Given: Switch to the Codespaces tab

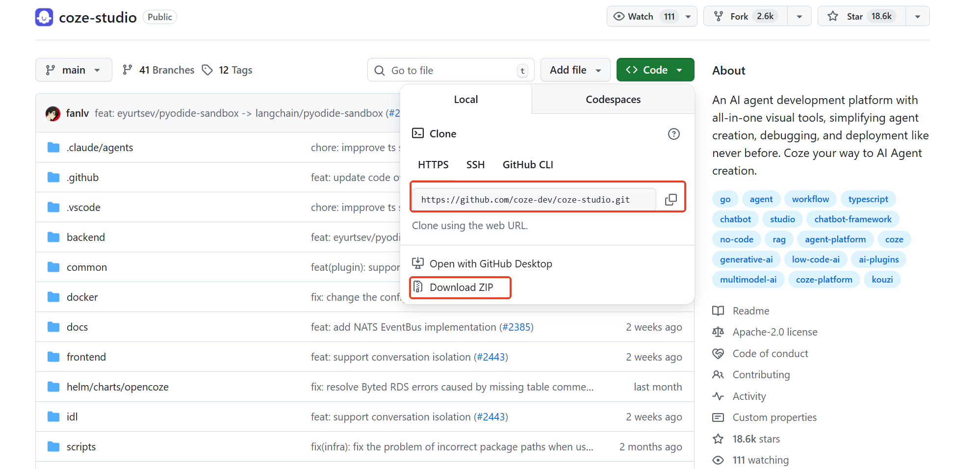Looking at the screenshot, I should tap(613, 100).
